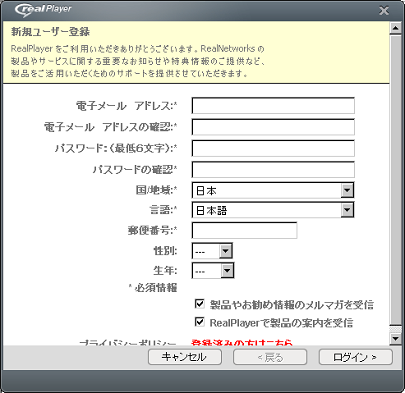Uncheck 製品やお勧め情報のメルマガを受信 checkbox
Screen dimensions: 405x393
coord(199,304)
